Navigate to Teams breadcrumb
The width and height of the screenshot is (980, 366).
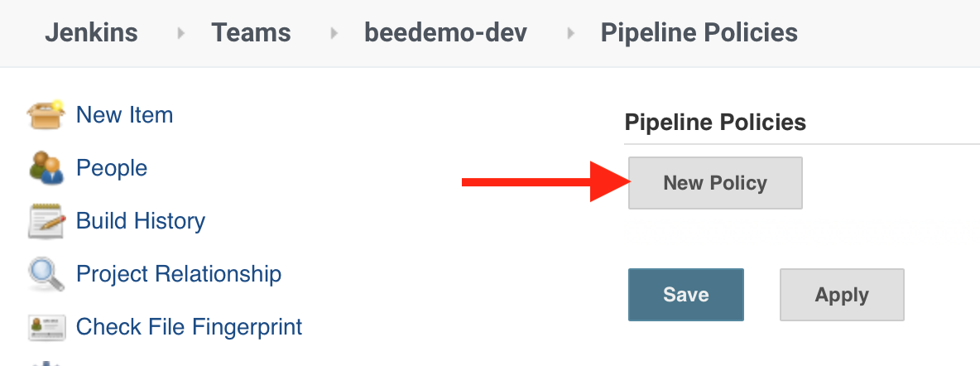[x=252, y=32]
